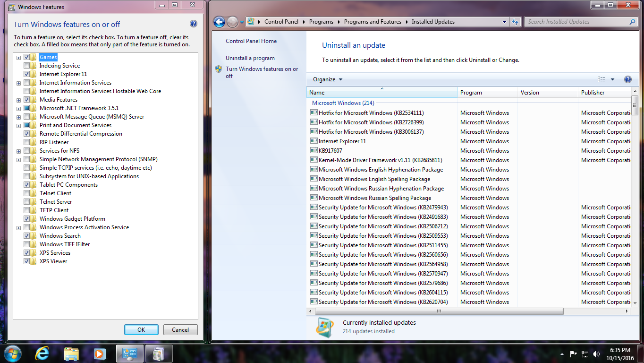The image size is (644, 363).
Task: Click the Action Center flag icon in tray
Action: [574, 354]
